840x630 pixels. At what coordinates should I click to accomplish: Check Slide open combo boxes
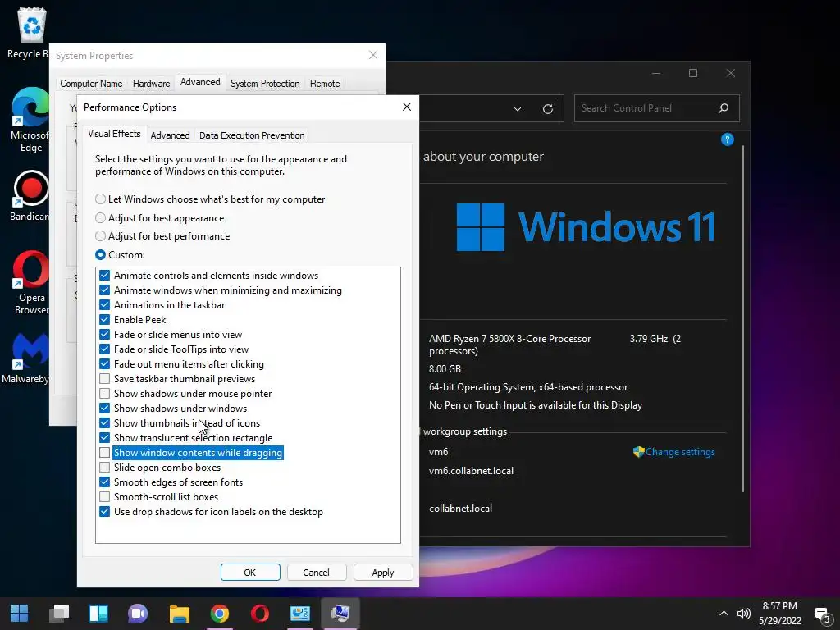click(104, 468)
